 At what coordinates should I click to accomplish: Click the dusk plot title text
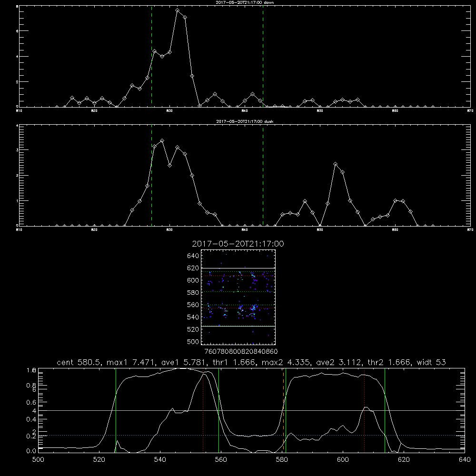pos(245,121)
